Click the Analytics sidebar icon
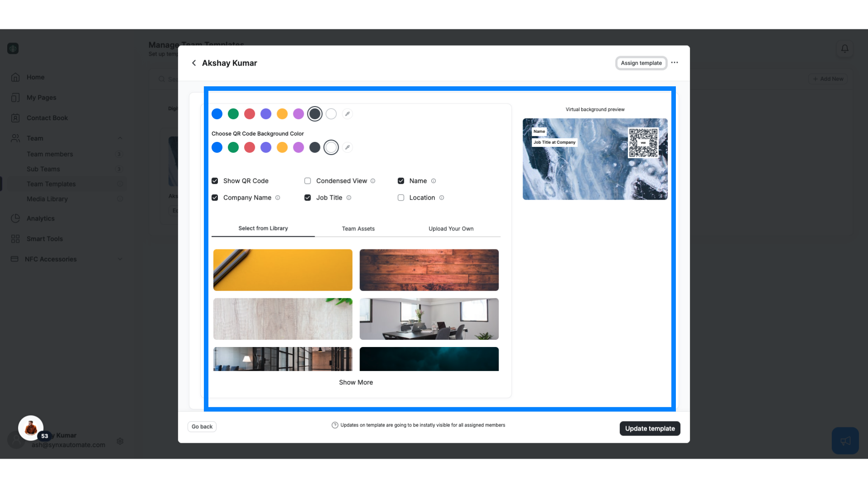The image size is (868, 488). tap(15, 218)
